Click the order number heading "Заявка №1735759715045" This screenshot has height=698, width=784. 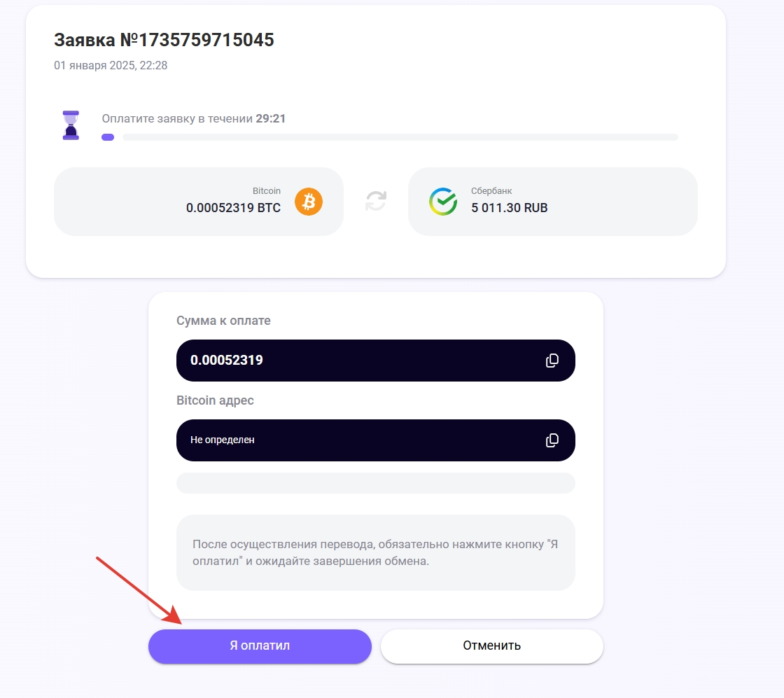pos(164,41)
